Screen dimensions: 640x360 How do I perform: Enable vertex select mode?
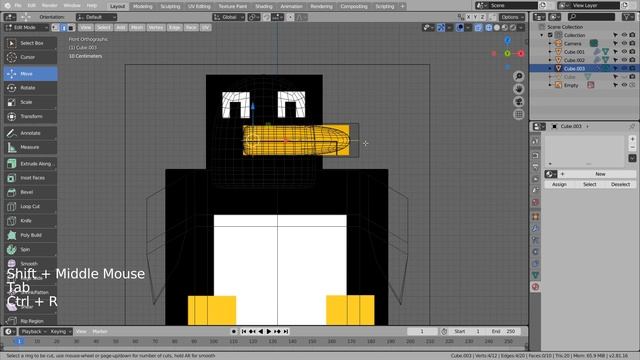pos(56,28)
